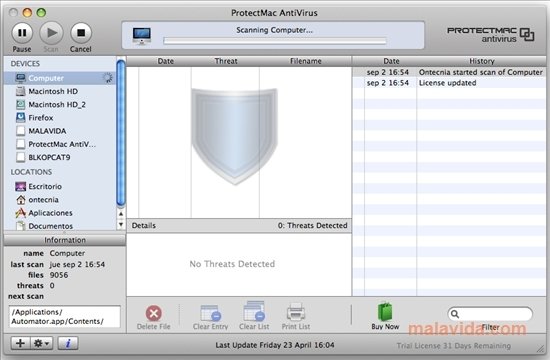Screen dimensions: 550x360
Task: Click the Print List printer icon
Action: (x=296, y=312)
